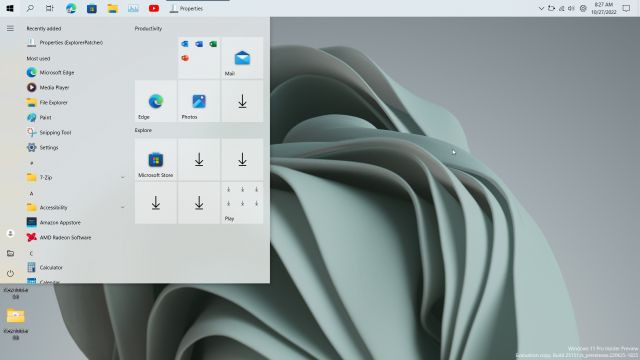This screenshot has width=640, height=360.
Task: Open the Power options icon
Action: (x=10, y=273)
